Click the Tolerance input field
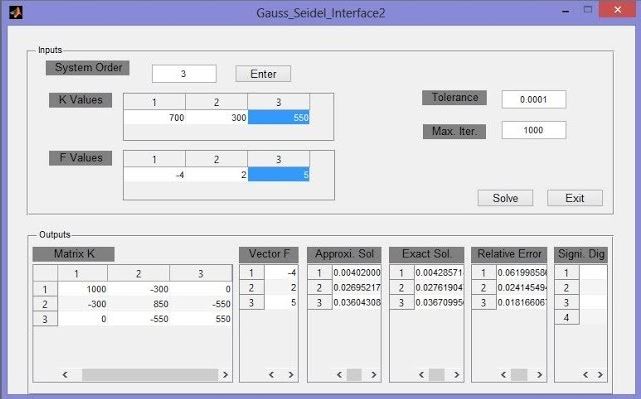Screen dimensions: 641x399 (x=534, y=99)
